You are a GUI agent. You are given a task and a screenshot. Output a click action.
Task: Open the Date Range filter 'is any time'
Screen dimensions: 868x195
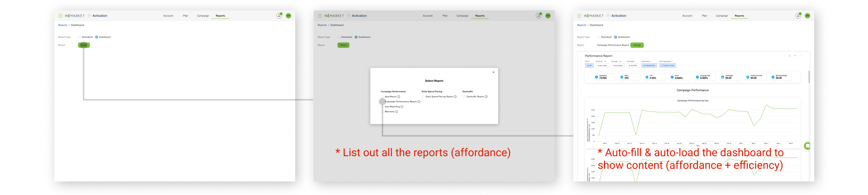[633, 65]
